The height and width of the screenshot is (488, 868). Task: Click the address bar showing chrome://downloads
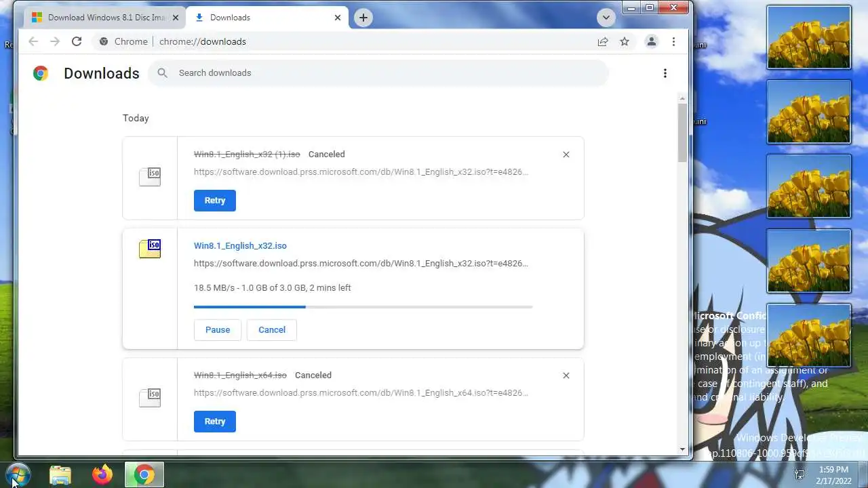(342, 41)
